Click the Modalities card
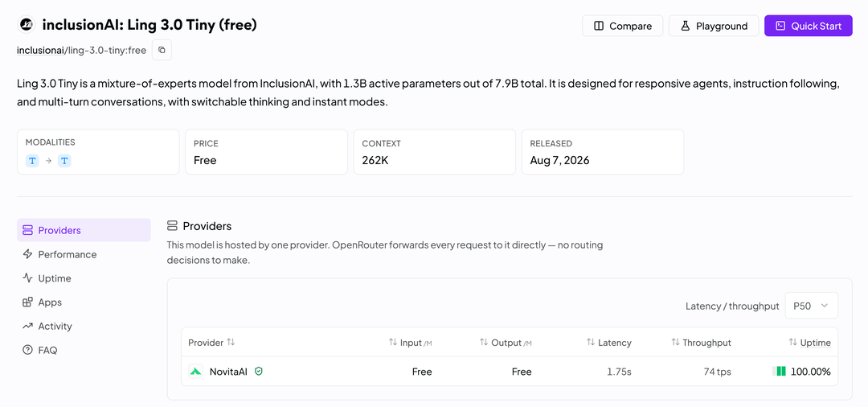 [x=99, y=152]
